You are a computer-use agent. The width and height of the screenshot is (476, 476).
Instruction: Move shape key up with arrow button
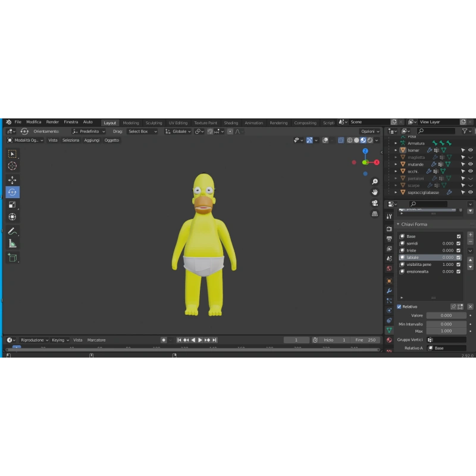470,260
